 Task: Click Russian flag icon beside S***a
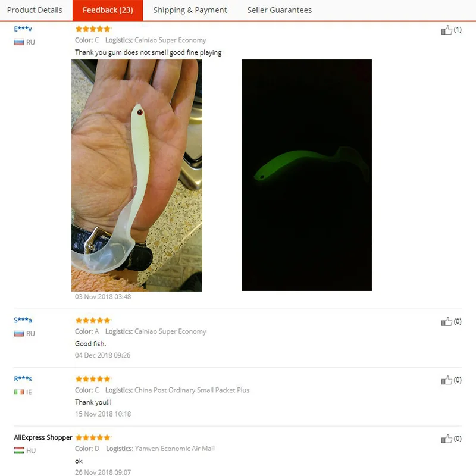coord(19,334)
